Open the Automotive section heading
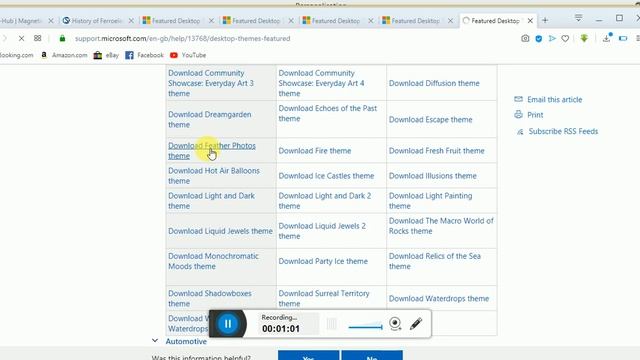 click(x=186, y=341)
